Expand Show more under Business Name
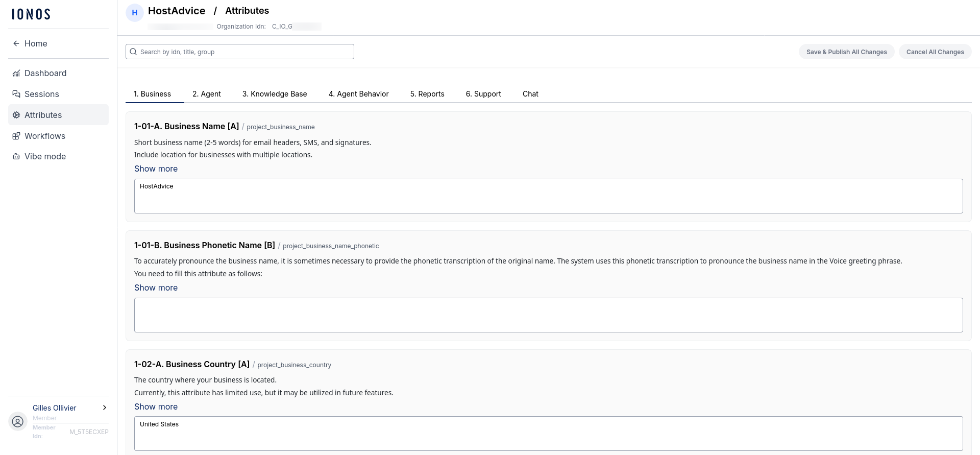Viewport: 980px width, 455px height. tap(156, 169)
